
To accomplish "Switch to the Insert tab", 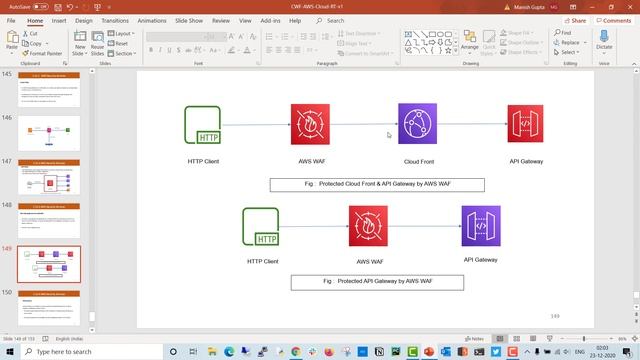I will tap(59, 20).
